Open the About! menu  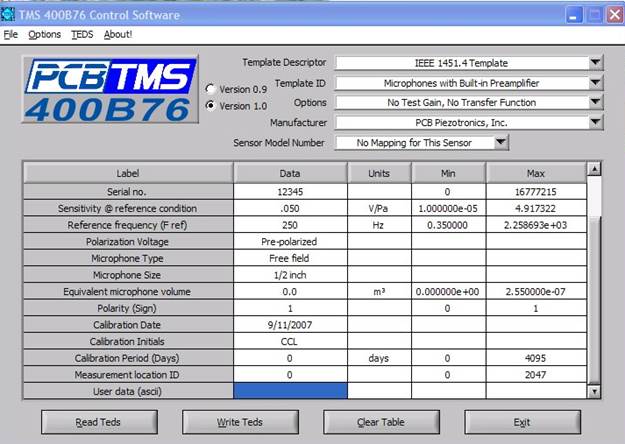tap(118, 35)
